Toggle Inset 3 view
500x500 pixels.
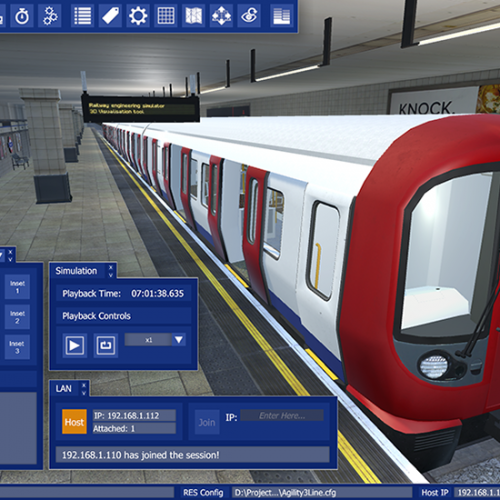tap(17, 347)
